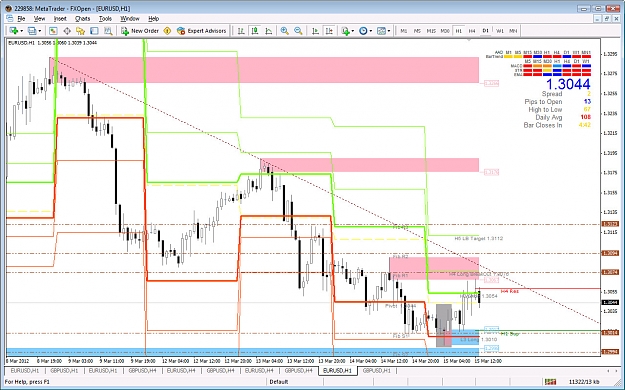Toggle the Market Watch window
This screenshot has width=625, height=390.
(x=53, y=31)
